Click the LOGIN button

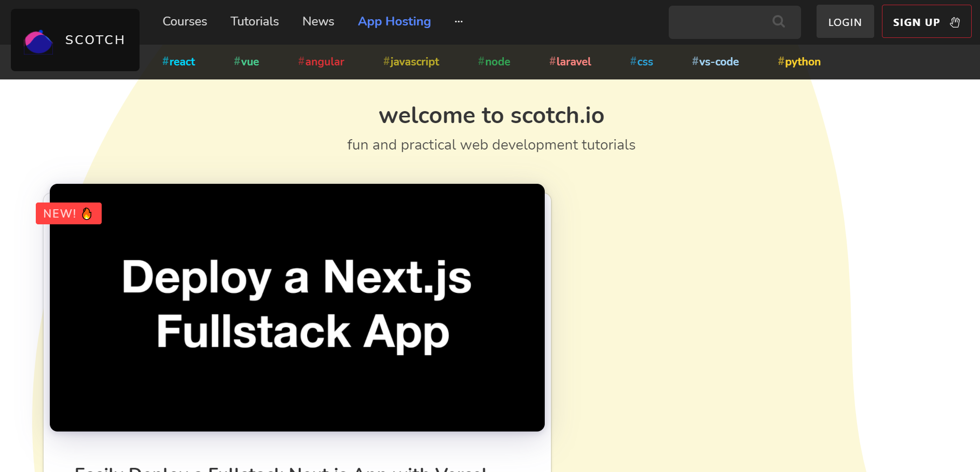(x=845, y=22)
